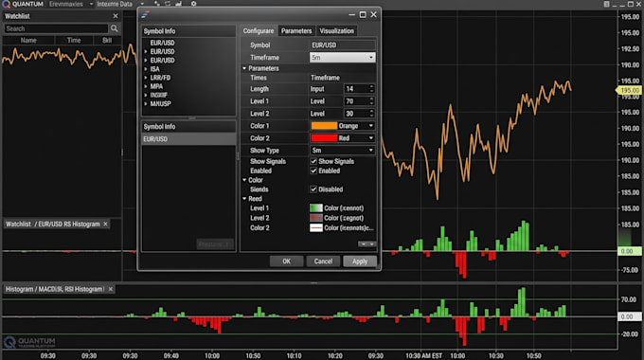
Task: Click the Cancel button
Action: tap(323, 261)
